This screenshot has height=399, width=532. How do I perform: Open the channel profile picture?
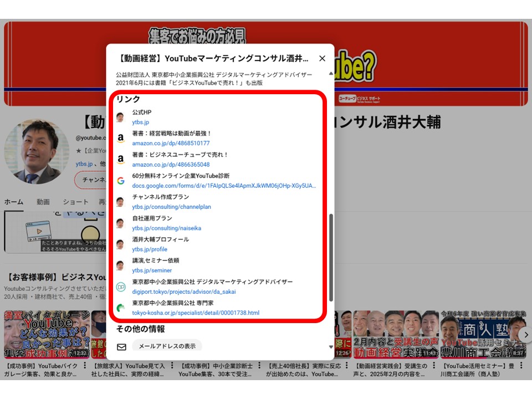click(37, 152)
